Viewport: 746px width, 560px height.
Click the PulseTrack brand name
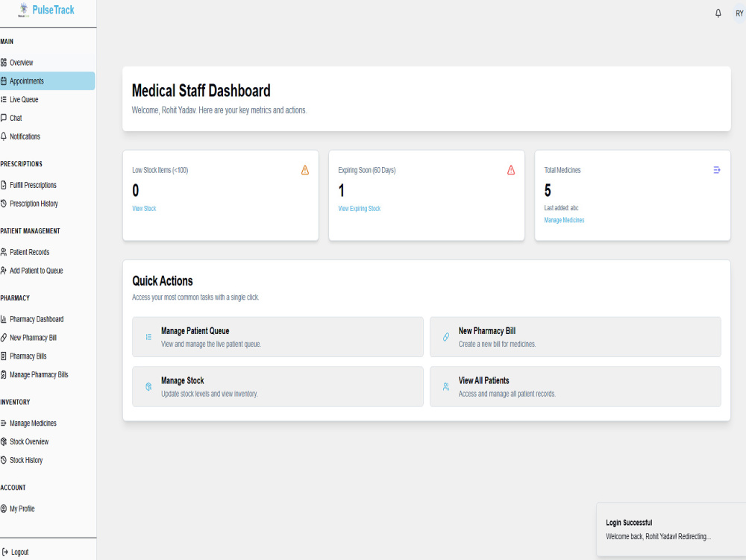tap(53, 10)
